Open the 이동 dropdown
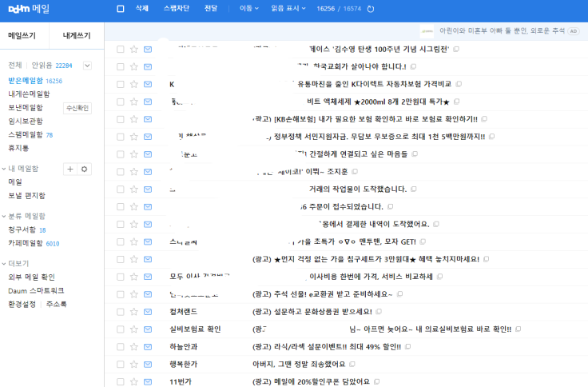This screenshot has height=387, width=588. click(x=249, y=8)
